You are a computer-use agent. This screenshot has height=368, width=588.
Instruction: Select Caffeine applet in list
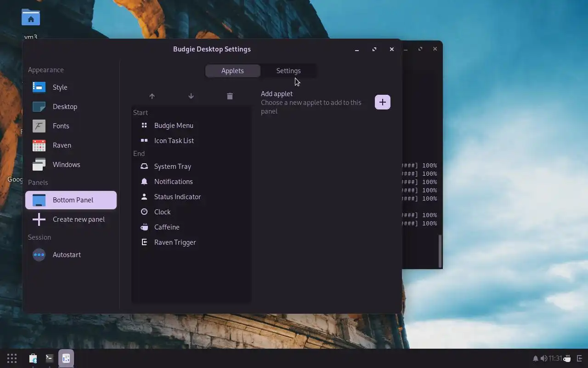191,227
